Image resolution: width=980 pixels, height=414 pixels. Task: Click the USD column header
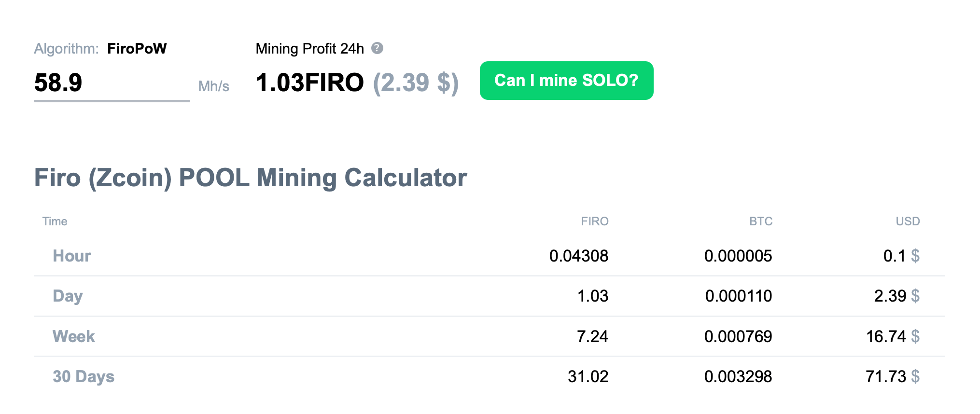(908, 221)
